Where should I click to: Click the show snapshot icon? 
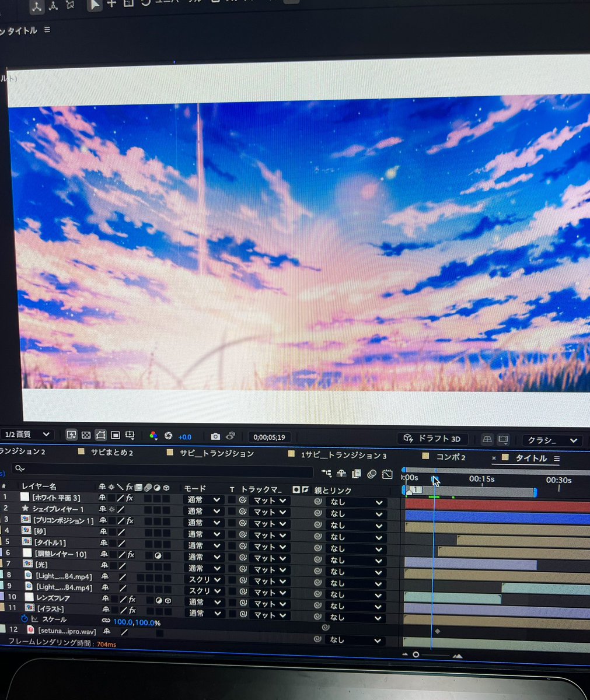coord(231,436)
